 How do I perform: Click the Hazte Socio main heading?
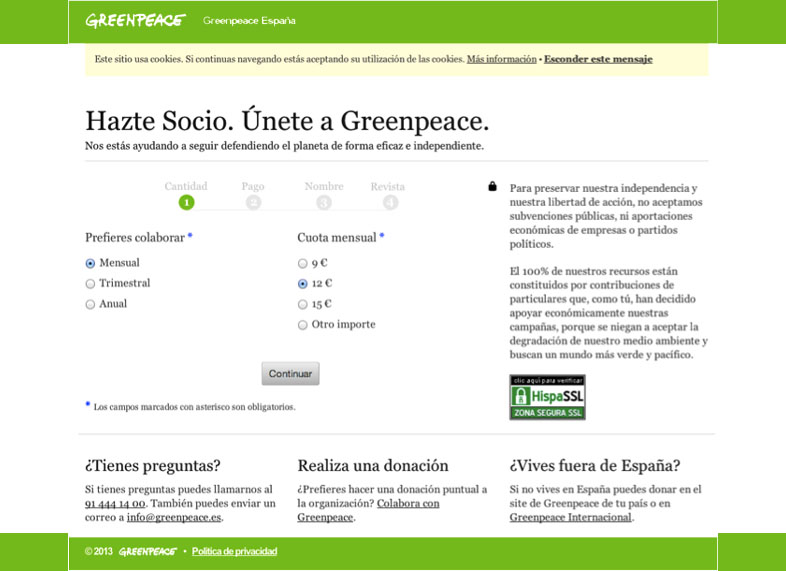point(287,121)
